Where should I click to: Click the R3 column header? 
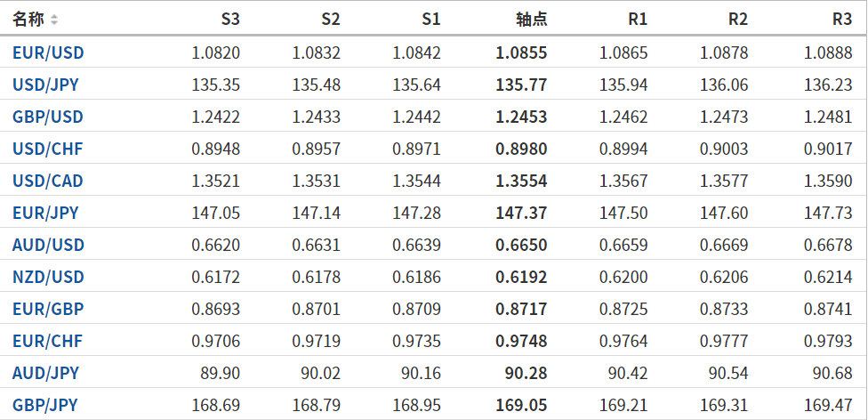(x=841, y=19)
